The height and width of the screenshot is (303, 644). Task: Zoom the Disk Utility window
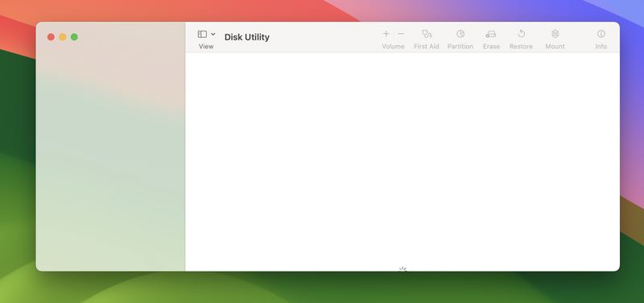point(74,37)
